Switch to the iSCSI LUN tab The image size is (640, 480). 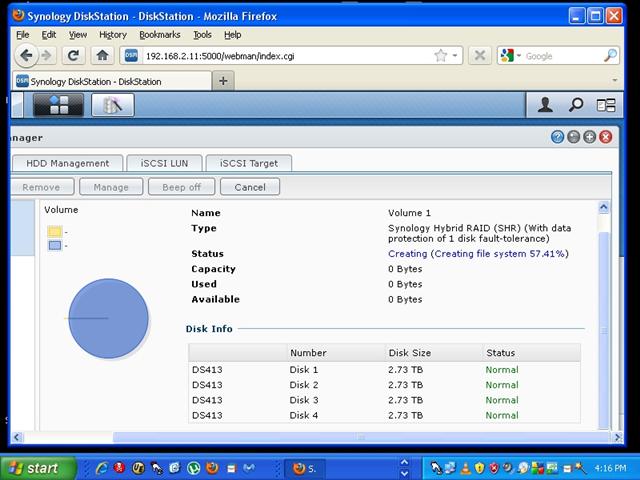164,163
